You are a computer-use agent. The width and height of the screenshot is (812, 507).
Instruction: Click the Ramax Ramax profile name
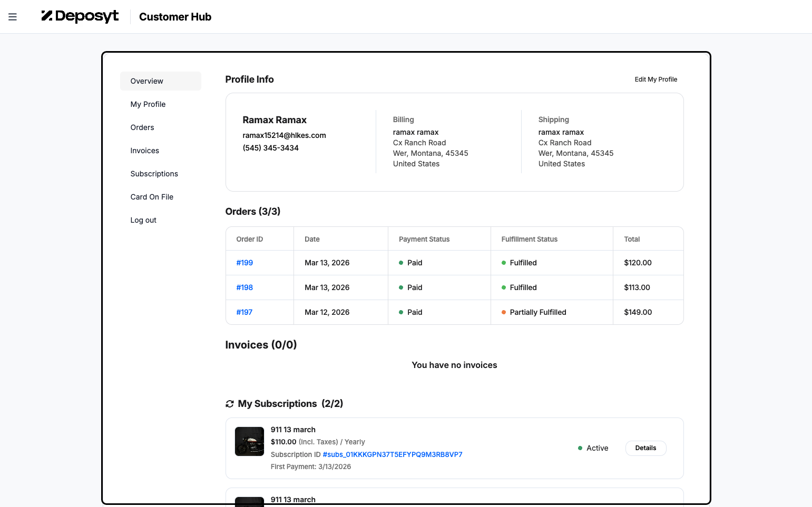pyautogui.click(x=275, y=120)
